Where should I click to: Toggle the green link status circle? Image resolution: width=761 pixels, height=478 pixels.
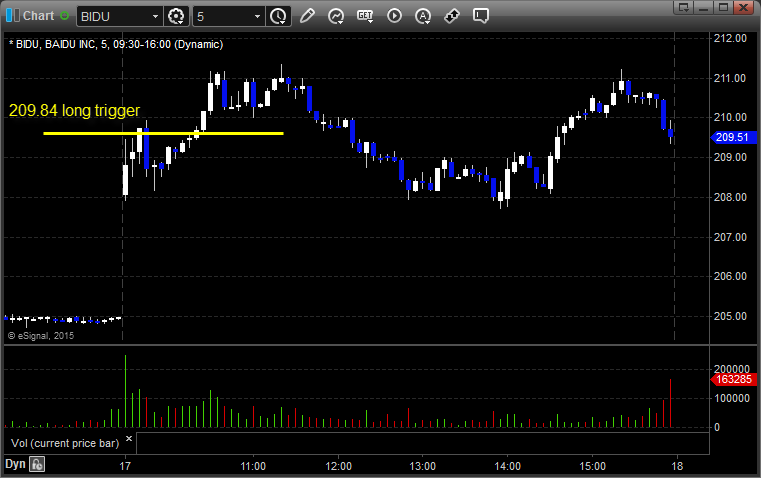click(65, 16)
